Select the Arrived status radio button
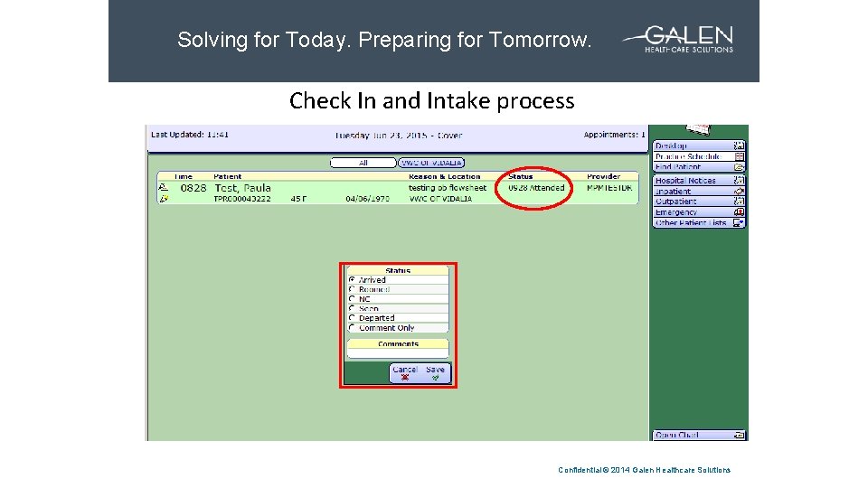 [x=352, y=280]
